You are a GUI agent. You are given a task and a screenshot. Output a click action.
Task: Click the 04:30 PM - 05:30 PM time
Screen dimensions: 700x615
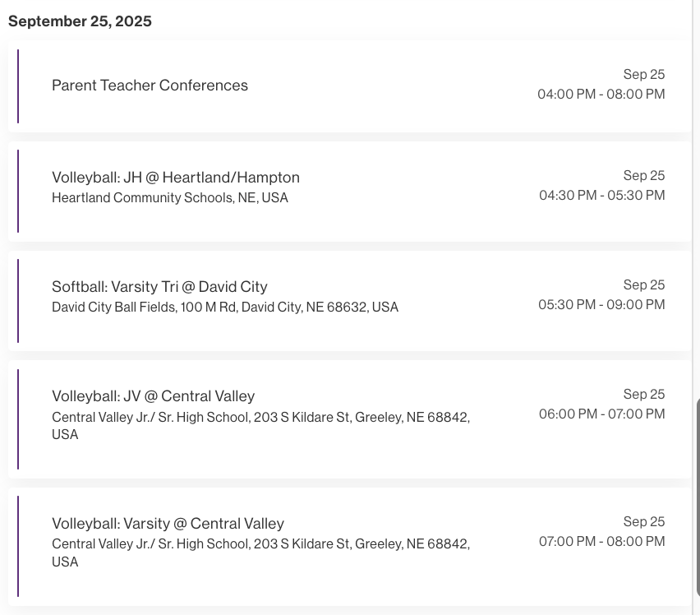click(x=602, y=196)
